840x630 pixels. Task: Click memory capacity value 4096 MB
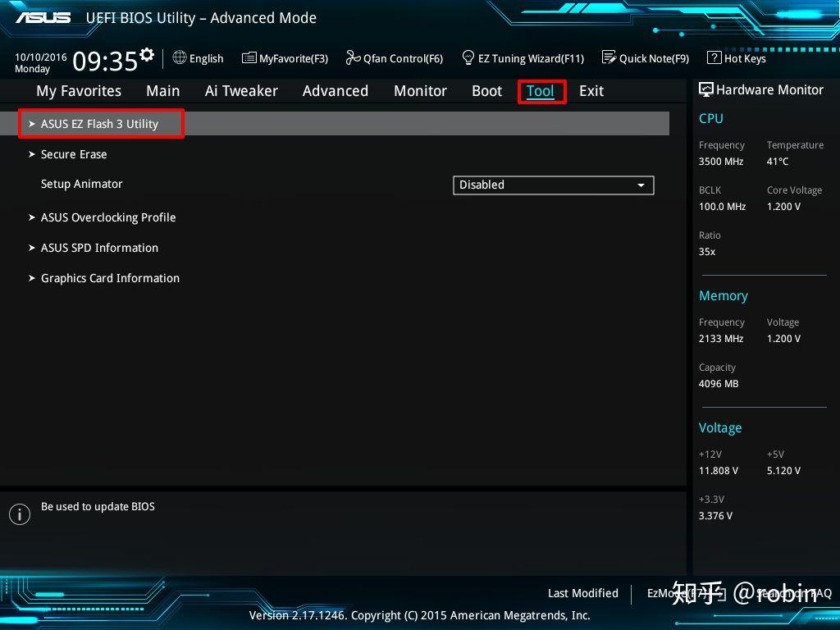pyautogui.click(x=719, y=384)
